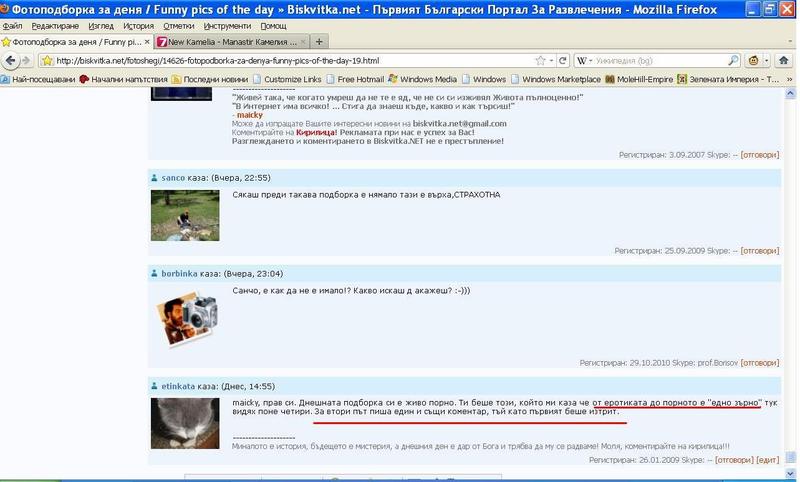Bookmark this page with the star icon
This screenshot has width=800, height=482.
540,61
